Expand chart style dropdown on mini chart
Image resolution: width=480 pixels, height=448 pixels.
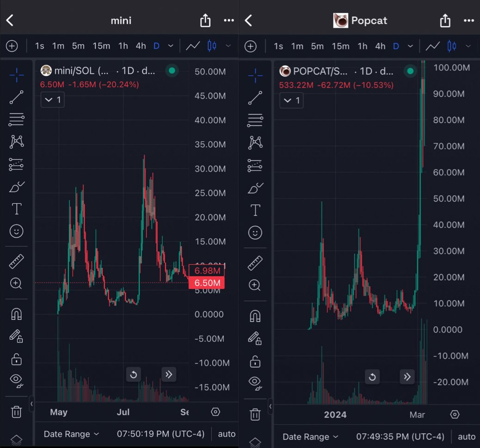pos(228,46)
